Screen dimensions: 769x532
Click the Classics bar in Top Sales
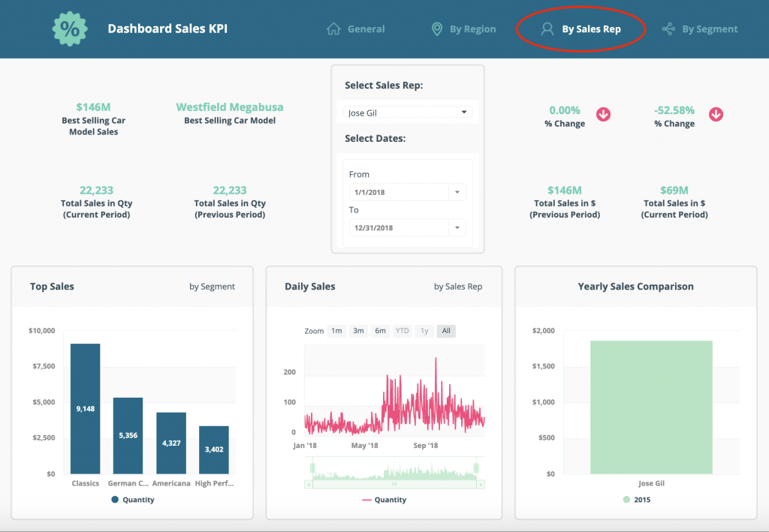tap(86, 409)
